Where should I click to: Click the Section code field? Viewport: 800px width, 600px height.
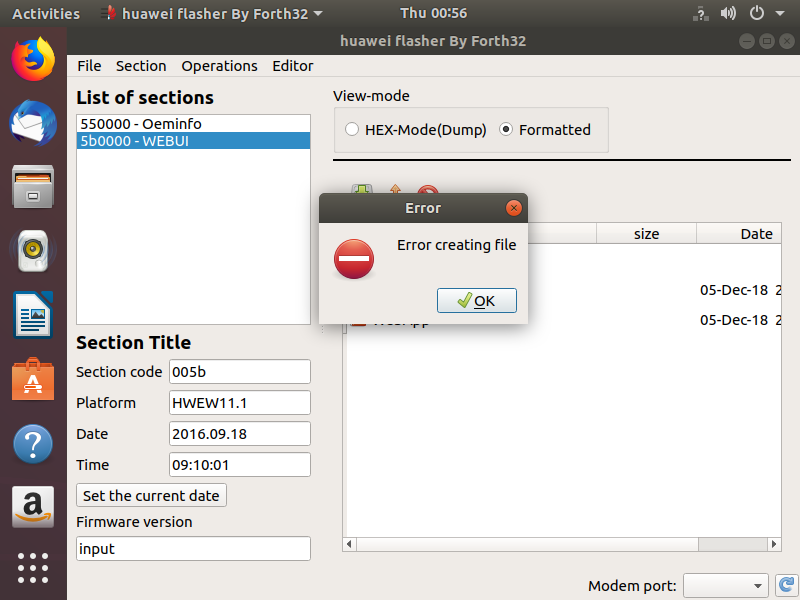coord(240,371)
